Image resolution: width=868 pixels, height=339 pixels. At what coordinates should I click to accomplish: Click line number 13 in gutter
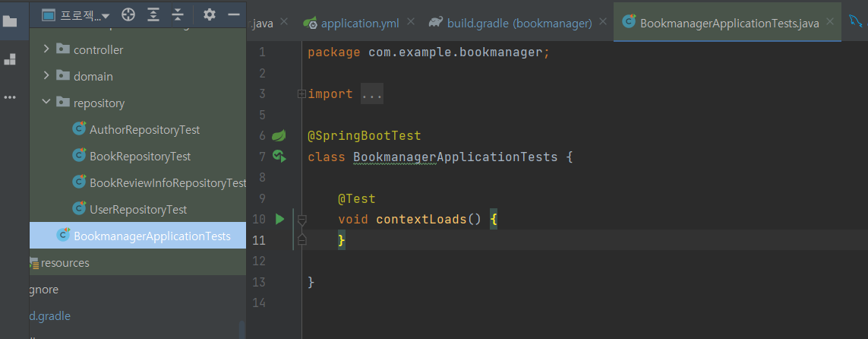pos(259,283)
